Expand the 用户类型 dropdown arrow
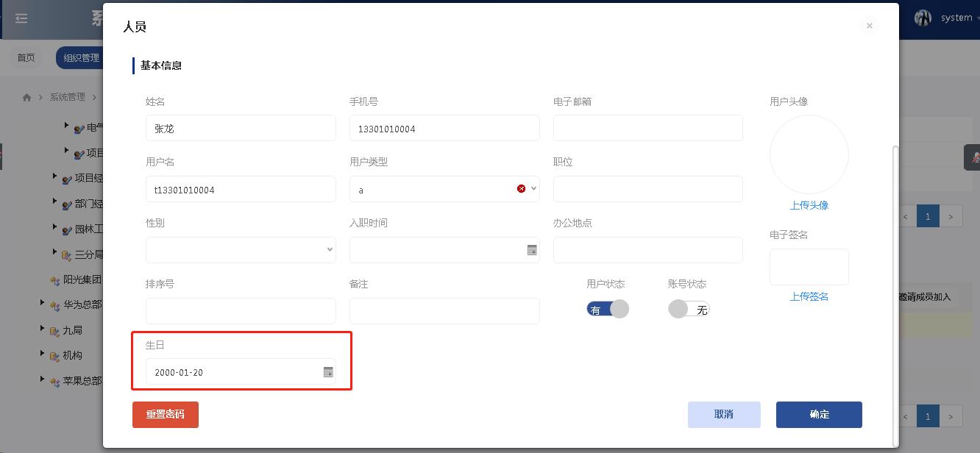 tap(534, 189)
